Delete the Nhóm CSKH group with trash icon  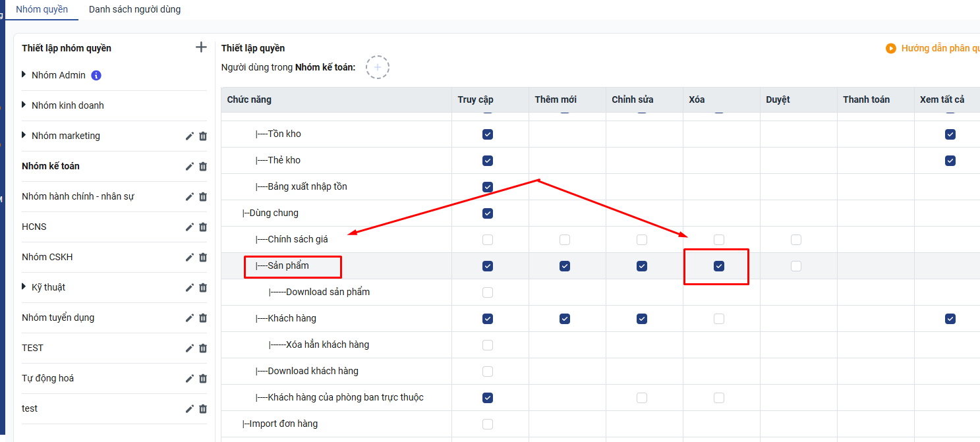[x=203, y=257]
